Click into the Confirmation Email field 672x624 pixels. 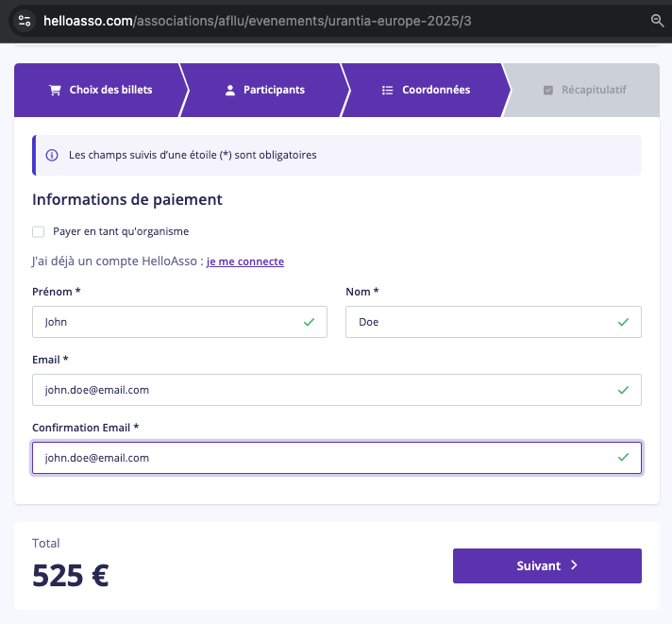pyautogui.click(x=337, y=458)
